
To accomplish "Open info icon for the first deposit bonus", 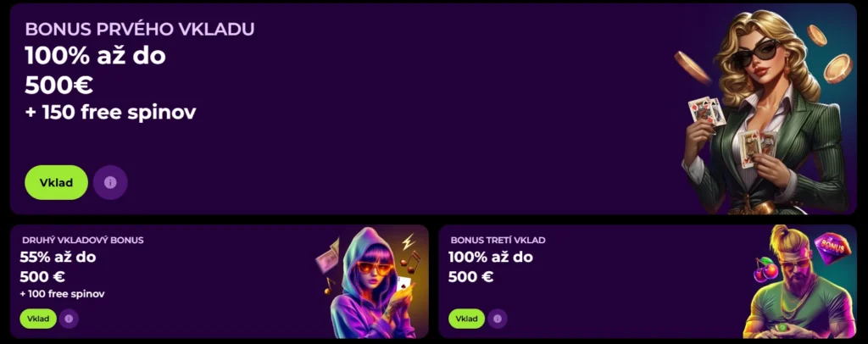I will pos(110,182).
